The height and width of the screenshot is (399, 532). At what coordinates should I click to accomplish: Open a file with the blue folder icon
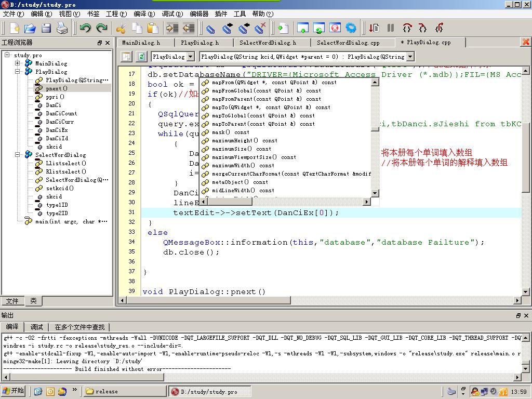[x=30, y=28]
